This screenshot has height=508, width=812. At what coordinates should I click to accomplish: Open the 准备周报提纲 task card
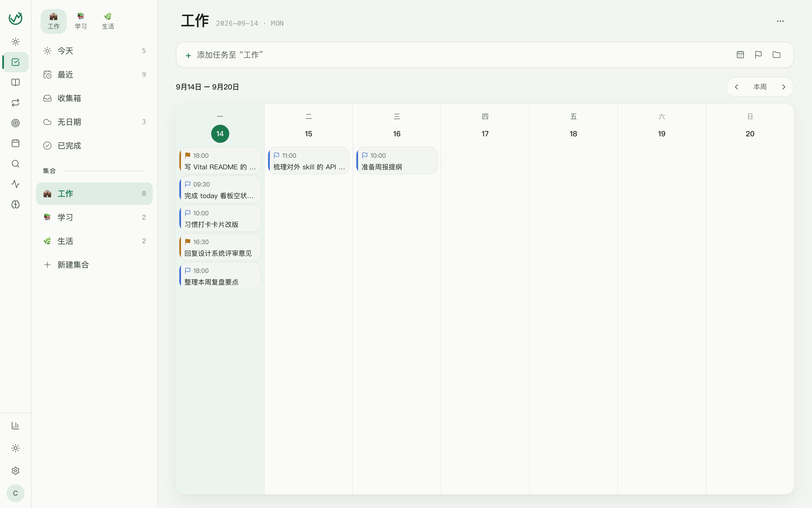(x=397, y=161)
